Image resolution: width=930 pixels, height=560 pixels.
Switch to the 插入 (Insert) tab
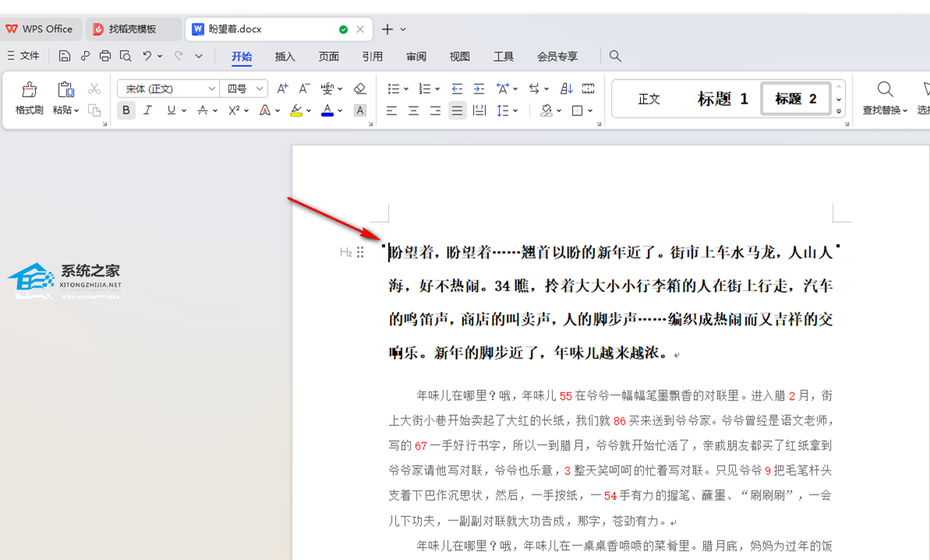coord(285,56)
